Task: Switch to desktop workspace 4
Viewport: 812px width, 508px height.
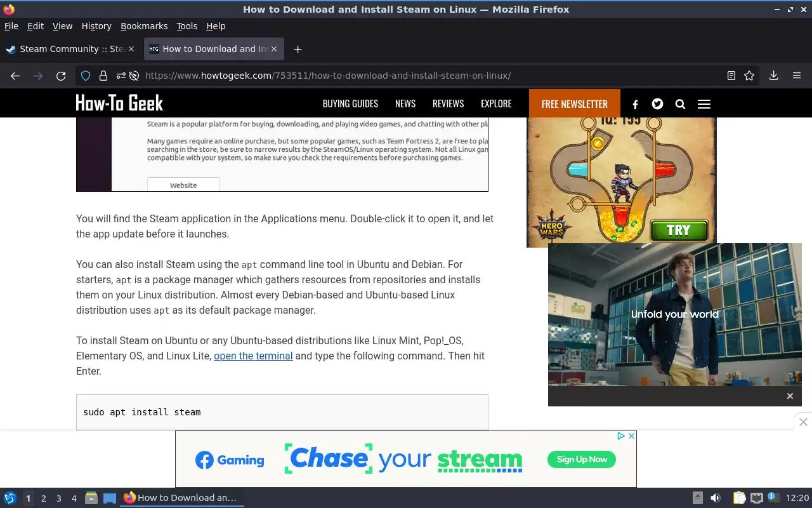Action: [x=74, y=498]
